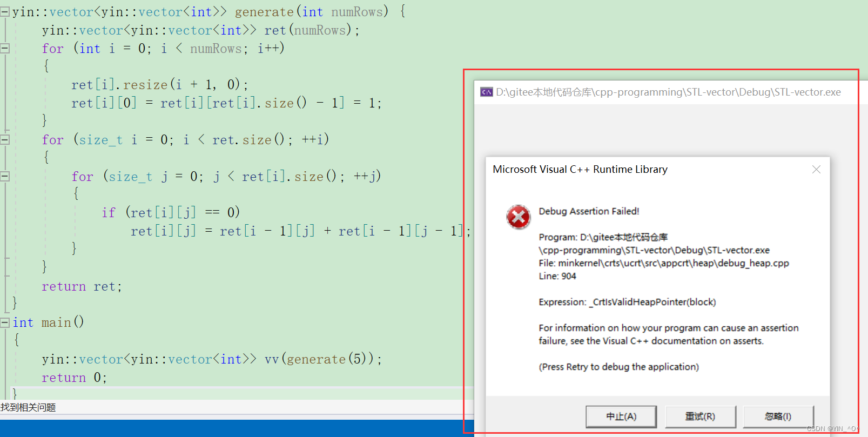Click the red error icon in the dialog

click(x=518, y=217)
